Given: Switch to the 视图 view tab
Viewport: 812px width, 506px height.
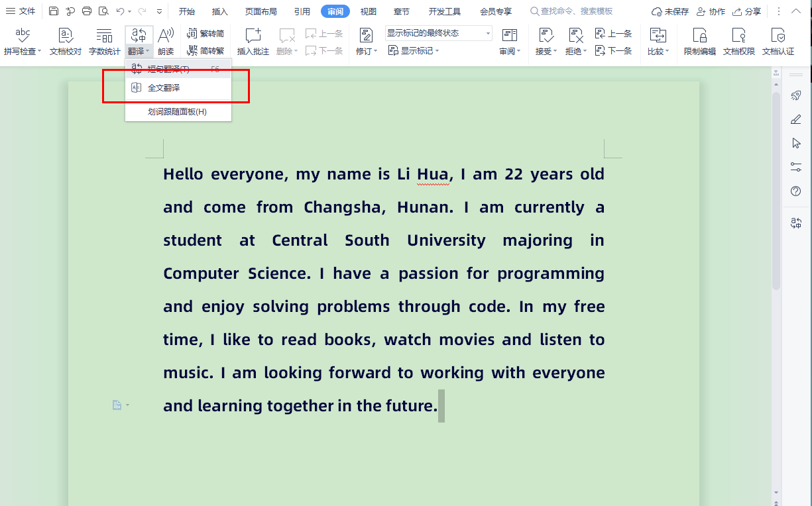Looking at the screenshot, I should tap(369, 11).
